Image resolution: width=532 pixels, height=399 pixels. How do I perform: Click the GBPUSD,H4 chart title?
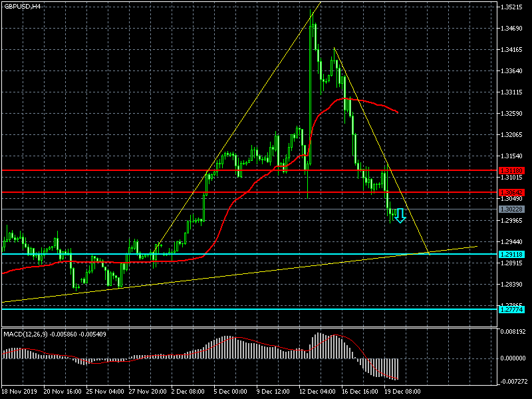22,7
